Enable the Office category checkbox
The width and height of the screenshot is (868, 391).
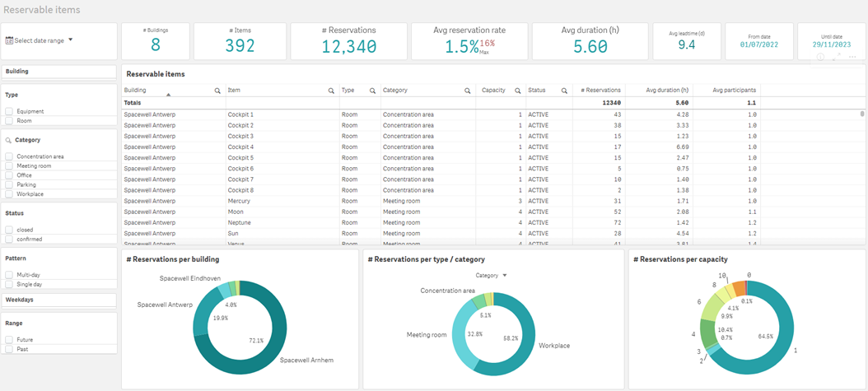pyautogui.click(x=9, y=175)
